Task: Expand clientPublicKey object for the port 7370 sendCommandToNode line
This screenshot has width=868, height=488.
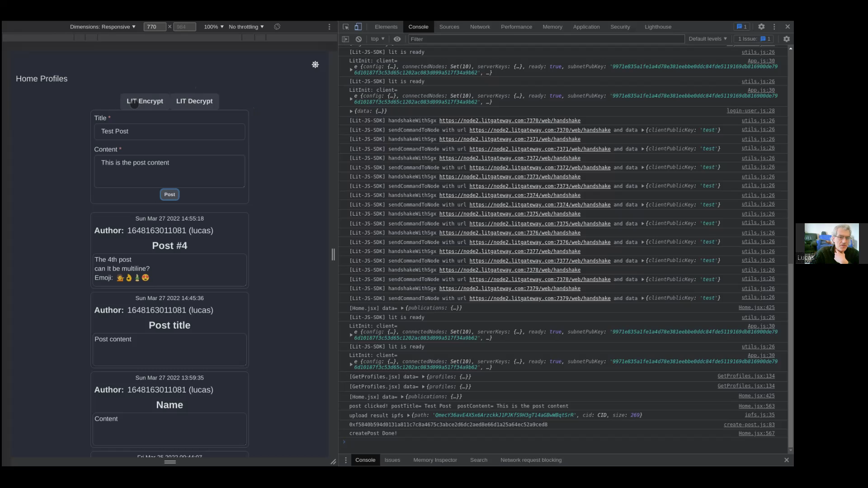Action: click(x=643, y=130)
